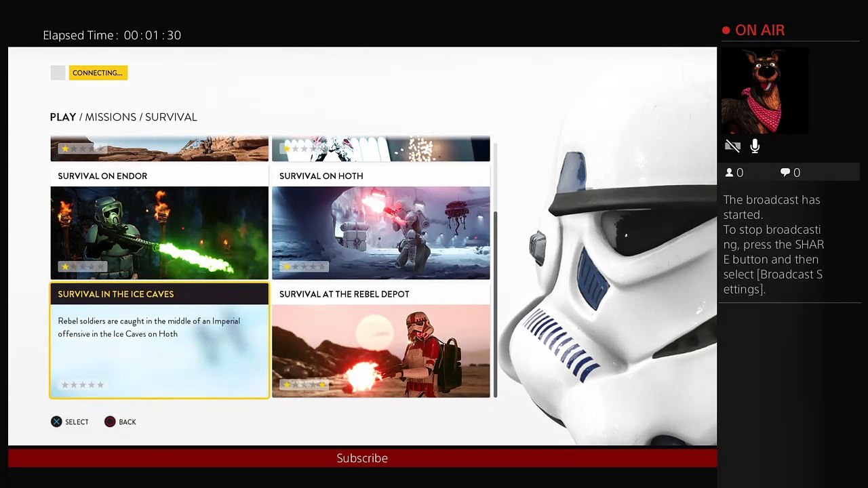Choose the Survival at the Rebel Depot title
Screen dimensions: 868x488
(344, 294)
